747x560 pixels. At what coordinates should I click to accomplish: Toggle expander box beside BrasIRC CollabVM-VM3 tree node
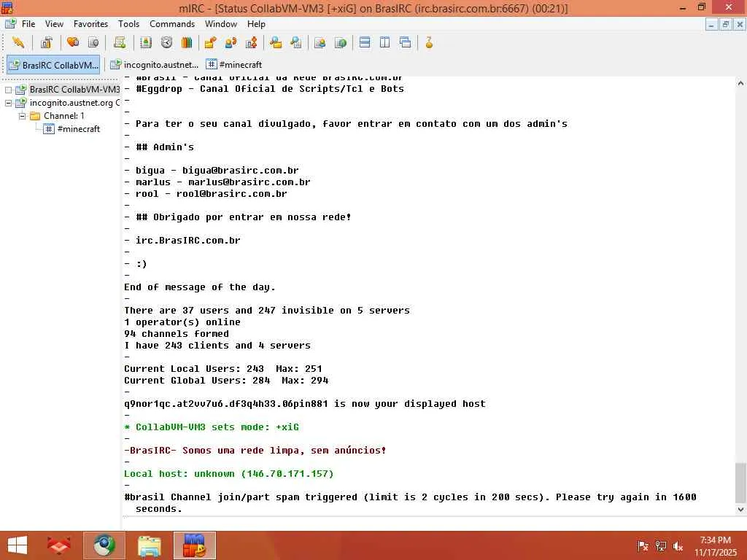click(9, 90)
